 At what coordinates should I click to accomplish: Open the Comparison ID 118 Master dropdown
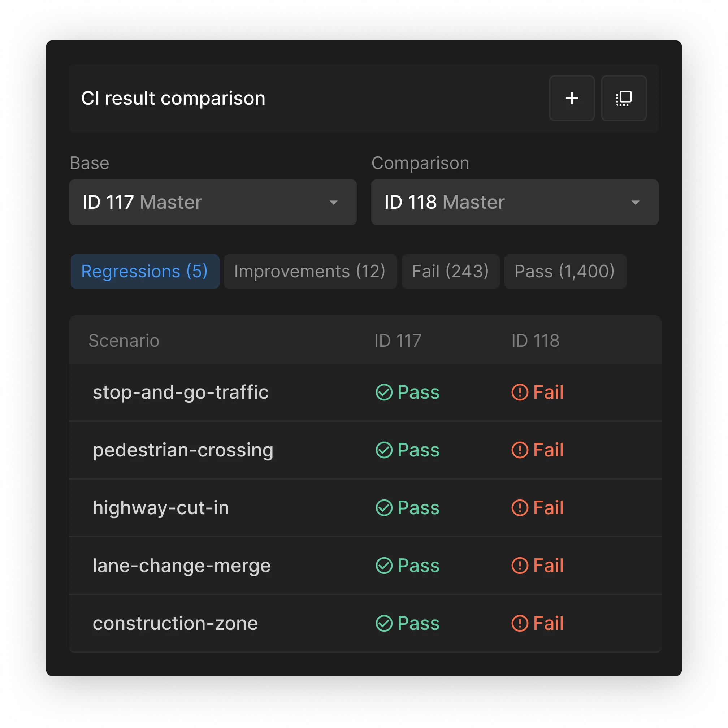[515, 202]
